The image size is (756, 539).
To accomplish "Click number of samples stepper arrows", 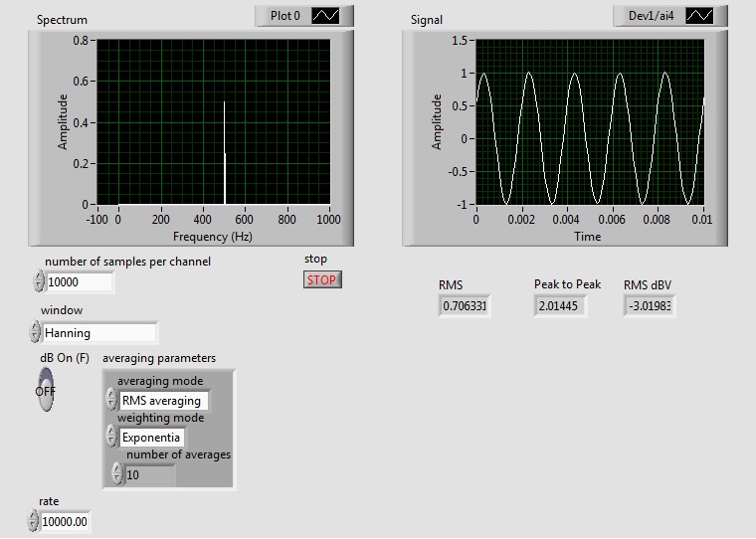I will coord(39,282).
